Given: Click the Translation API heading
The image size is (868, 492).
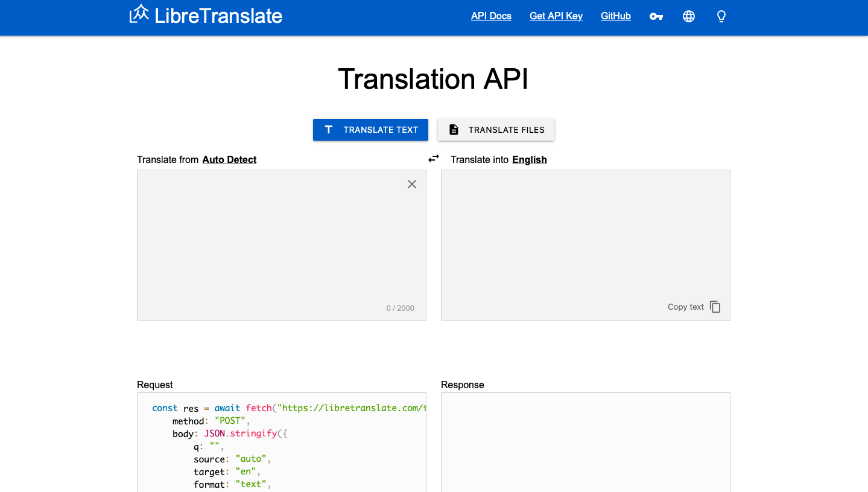Looking at the screenshot, I should pos(433,79).
